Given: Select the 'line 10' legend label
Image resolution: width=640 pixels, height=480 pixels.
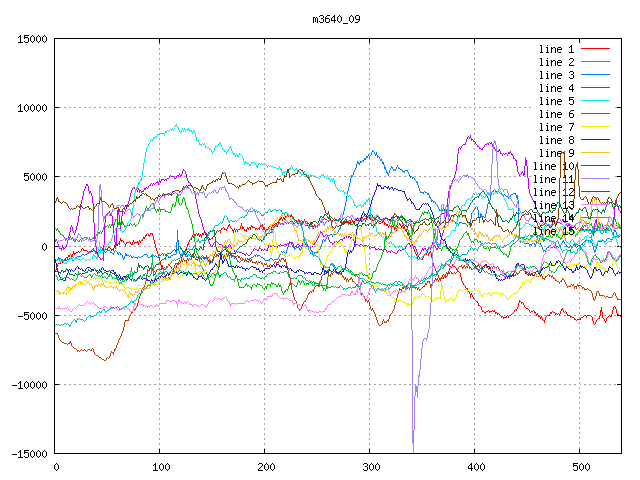Looking at the screenshot, I should (553, 166).
